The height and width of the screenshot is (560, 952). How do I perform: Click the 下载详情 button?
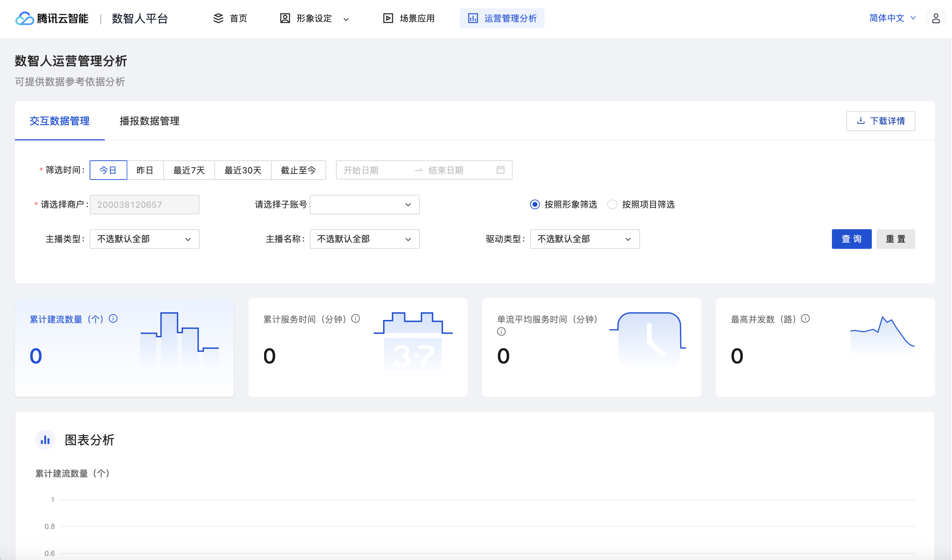(880, 121)
